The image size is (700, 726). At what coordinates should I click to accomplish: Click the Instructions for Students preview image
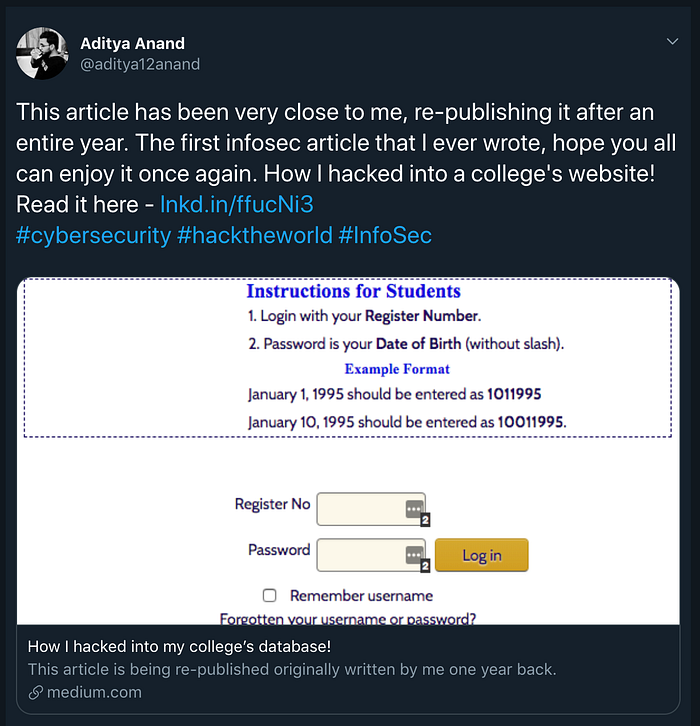(x=348, y=451)
